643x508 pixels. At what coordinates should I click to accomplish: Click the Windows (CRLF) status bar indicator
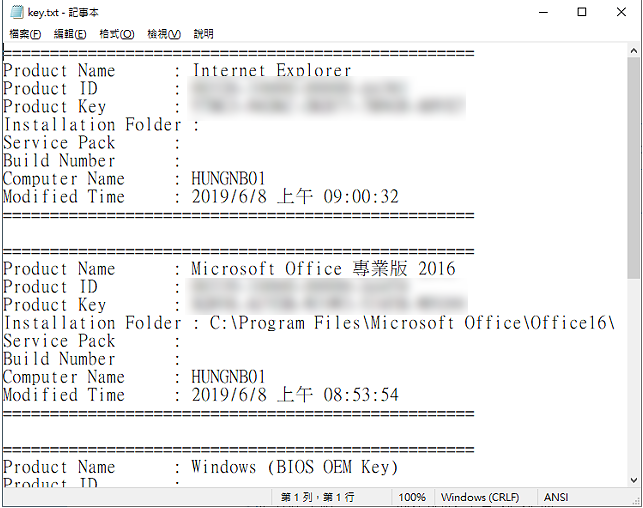pyautogui.click(x=480, y=497)
